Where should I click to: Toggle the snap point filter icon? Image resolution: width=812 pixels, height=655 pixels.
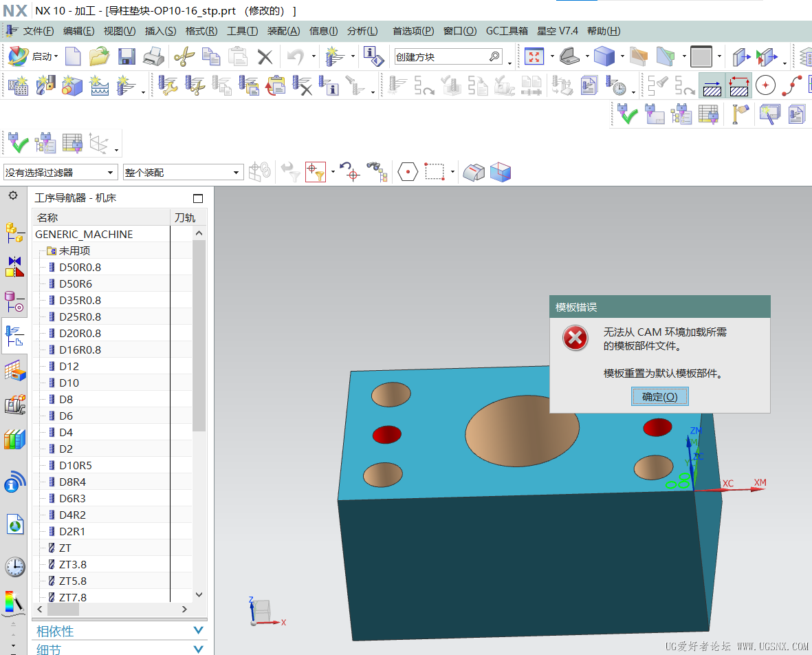click(x=315, y=172)
